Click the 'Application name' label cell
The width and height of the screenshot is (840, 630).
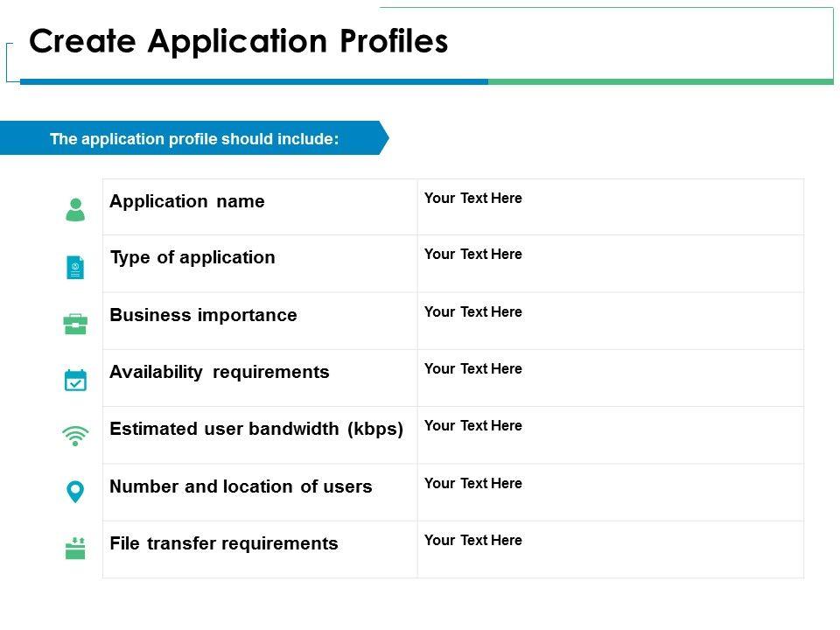[x=187, y=201]
